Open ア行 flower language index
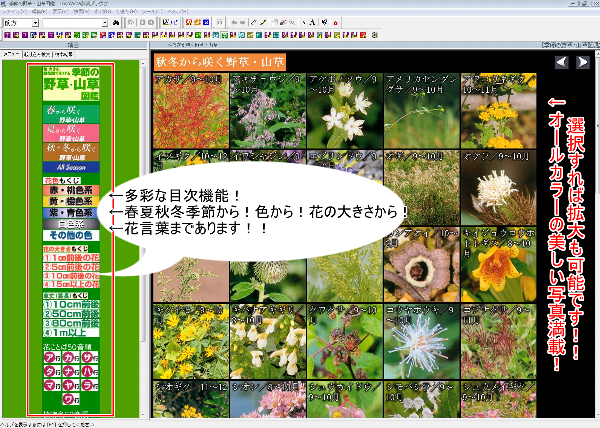 click(x=52, y=358)
